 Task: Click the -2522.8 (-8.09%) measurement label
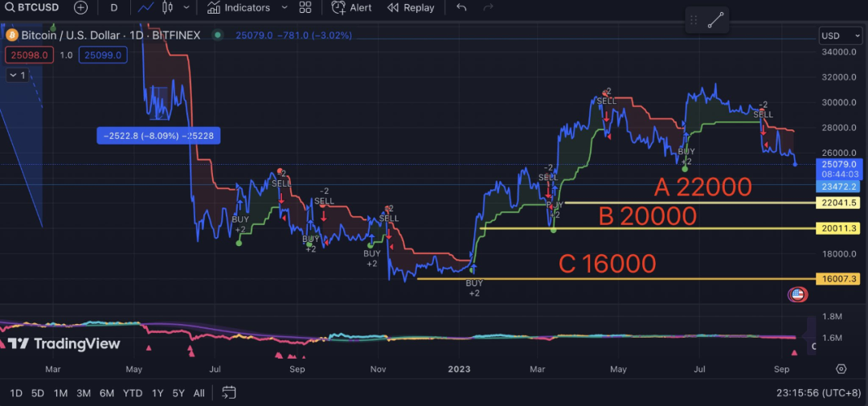pyautogui.click(x=158, y=136)
